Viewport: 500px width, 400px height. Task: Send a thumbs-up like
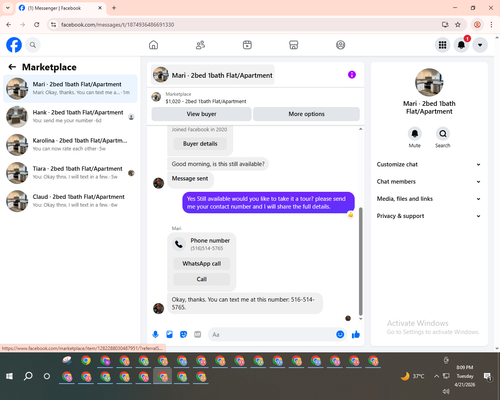[356, 334]
